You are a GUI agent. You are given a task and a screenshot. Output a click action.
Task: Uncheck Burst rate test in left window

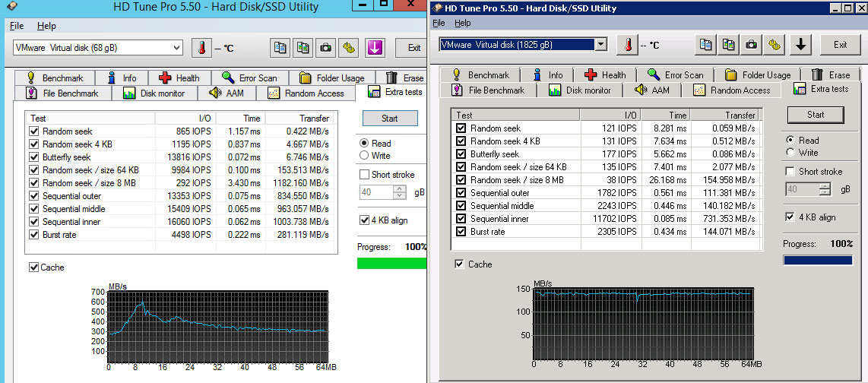click(33, 235)
